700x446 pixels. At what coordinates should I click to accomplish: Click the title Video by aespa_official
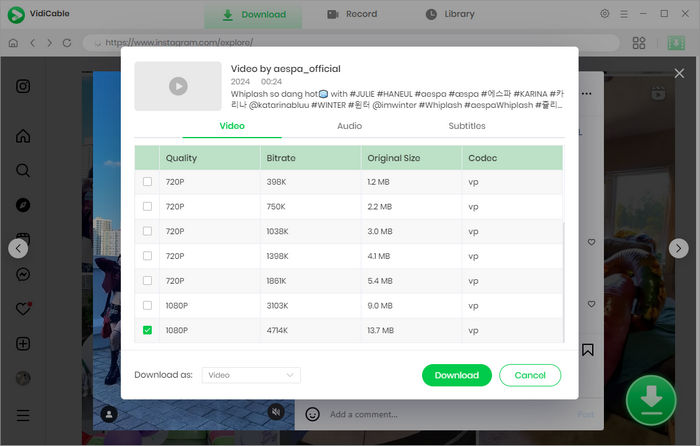click(x=286, y=69)
